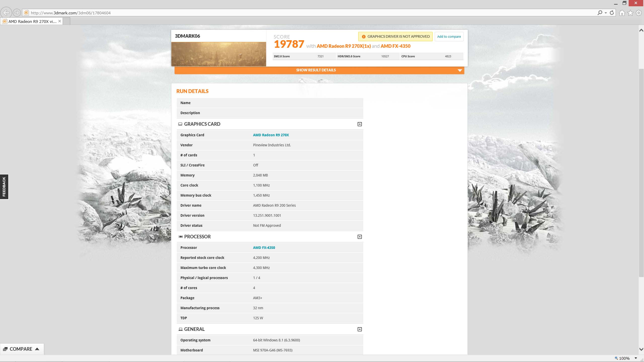
Task: Collapse the General section
Action: pos(360,329)
